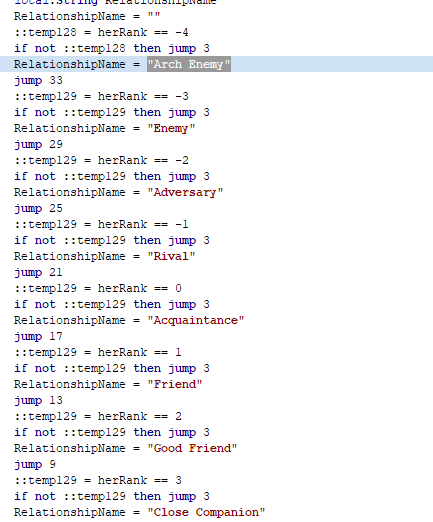
Task: Click the "Rival" string literal
Action: click(x=171, y=256)
